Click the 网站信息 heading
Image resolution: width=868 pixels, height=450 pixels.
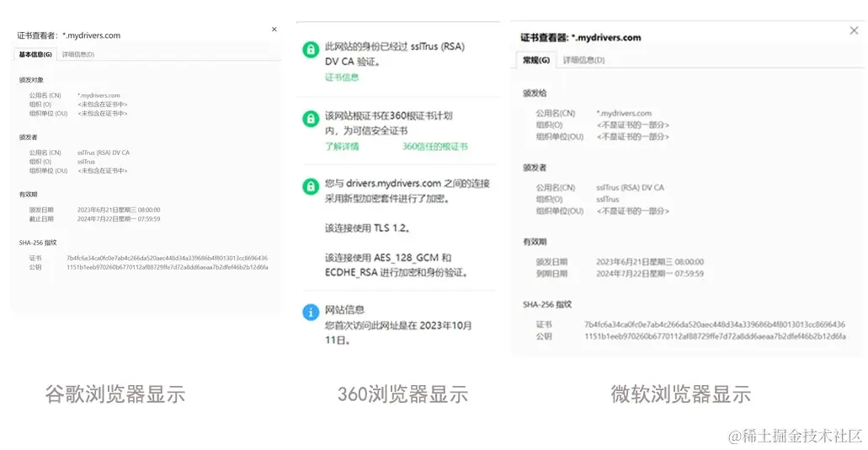point(344,309)
